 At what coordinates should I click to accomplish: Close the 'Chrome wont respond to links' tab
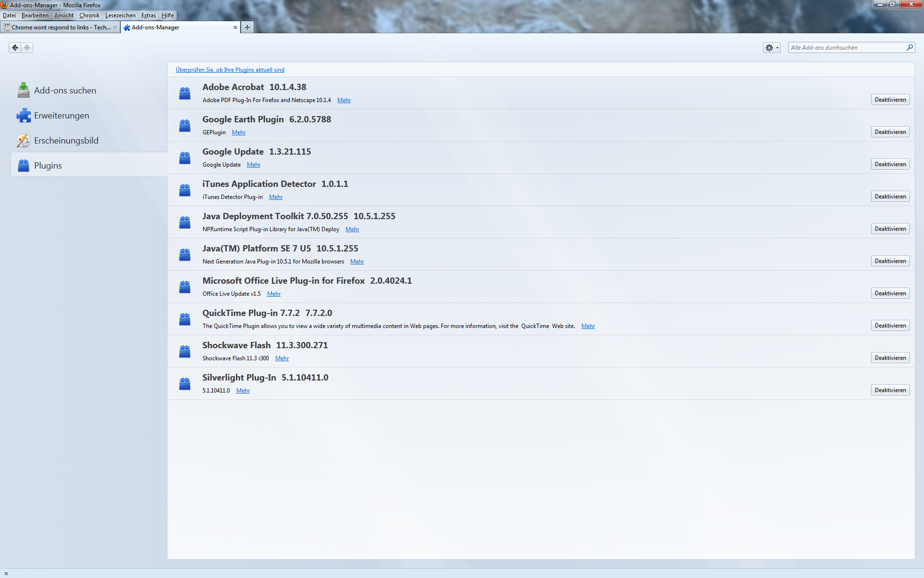[x=115, y=27]
